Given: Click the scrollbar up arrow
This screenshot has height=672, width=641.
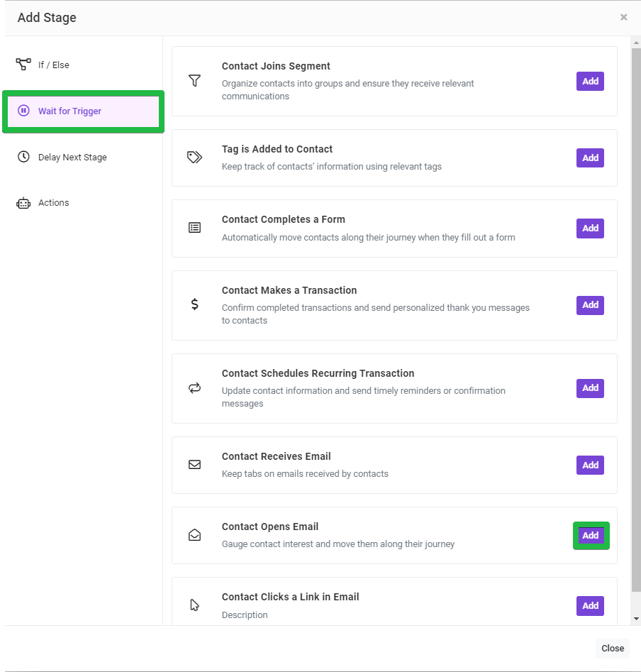Looking at the screenshot, I should coord(636,43).
